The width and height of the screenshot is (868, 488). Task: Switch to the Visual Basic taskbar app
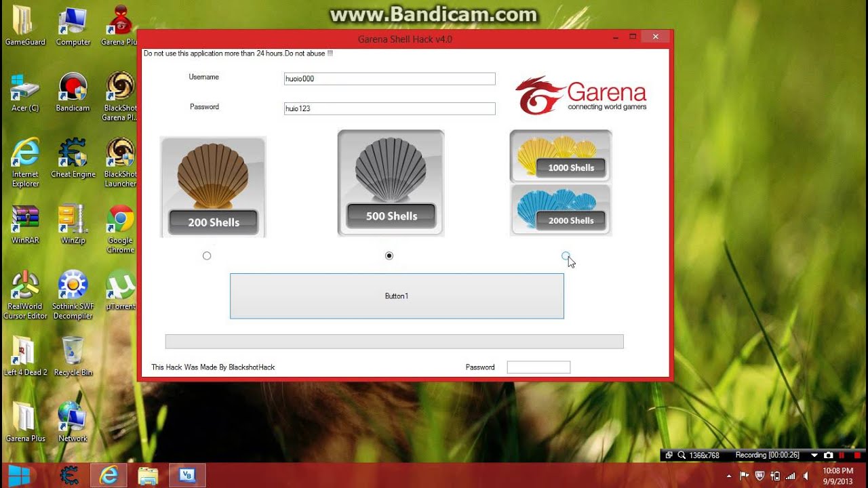point(186,476)
